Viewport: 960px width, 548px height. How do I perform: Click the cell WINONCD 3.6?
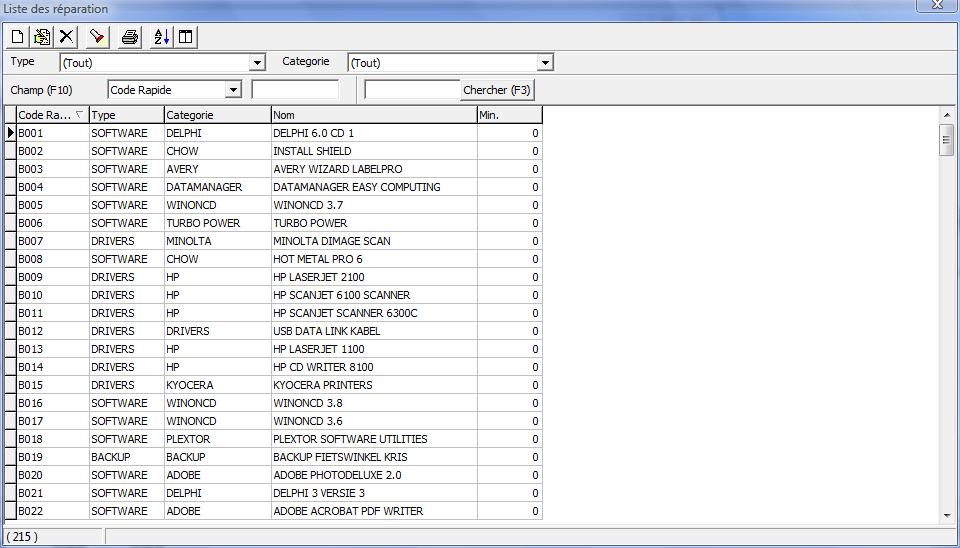click(x=374, y=421)
